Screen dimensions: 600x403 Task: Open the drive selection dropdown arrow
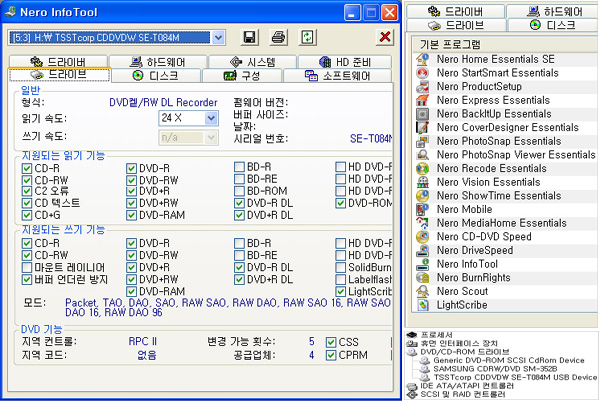(x=218, y=38)
